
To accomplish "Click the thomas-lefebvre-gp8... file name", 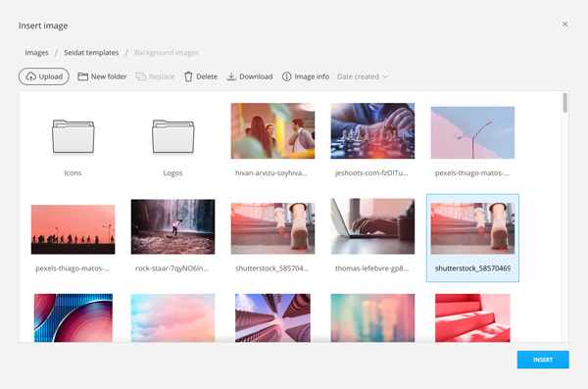I will pos(372,268).
